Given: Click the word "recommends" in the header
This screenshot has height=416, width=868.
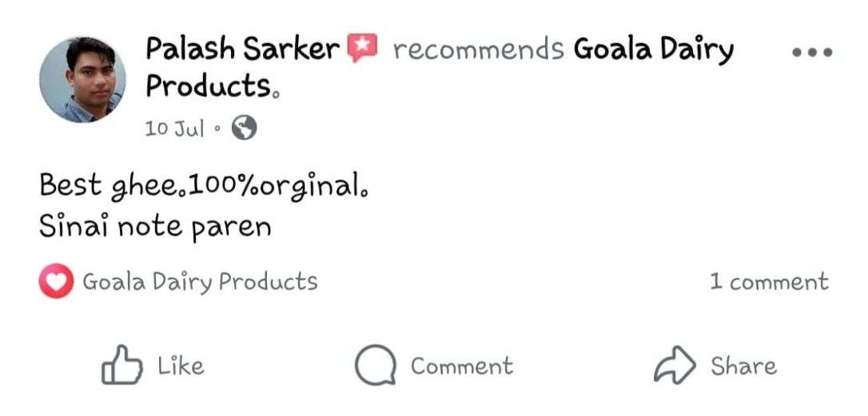Looking at the screenshot, I should coord(478,50).
